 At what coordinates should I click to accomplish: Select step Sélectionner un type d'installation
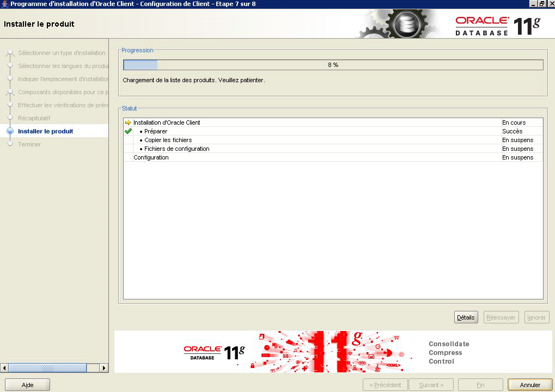click(62, 53)
